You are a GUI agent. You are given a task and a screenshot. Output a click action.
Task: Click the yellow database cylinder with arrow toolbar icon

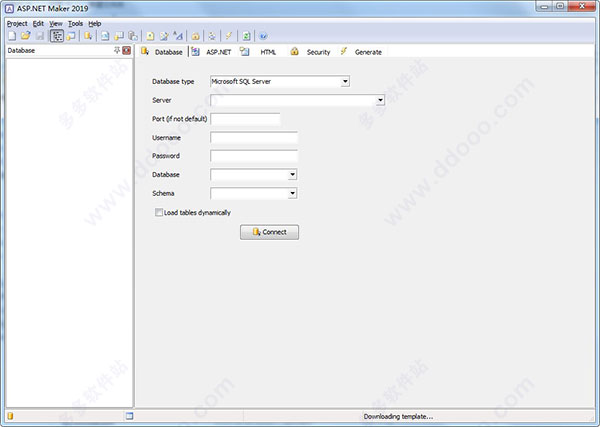click(x=88, y=36)
